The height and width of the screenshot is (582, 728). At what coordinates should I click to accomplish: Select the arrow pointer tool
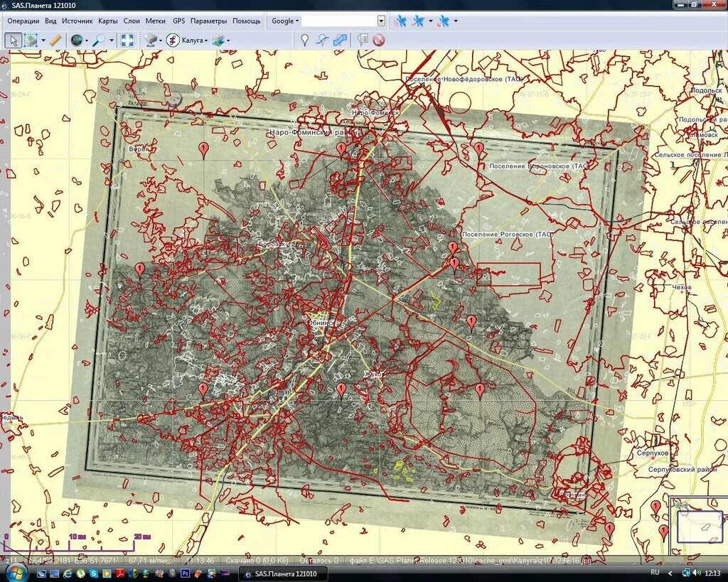tap(13, 41)
